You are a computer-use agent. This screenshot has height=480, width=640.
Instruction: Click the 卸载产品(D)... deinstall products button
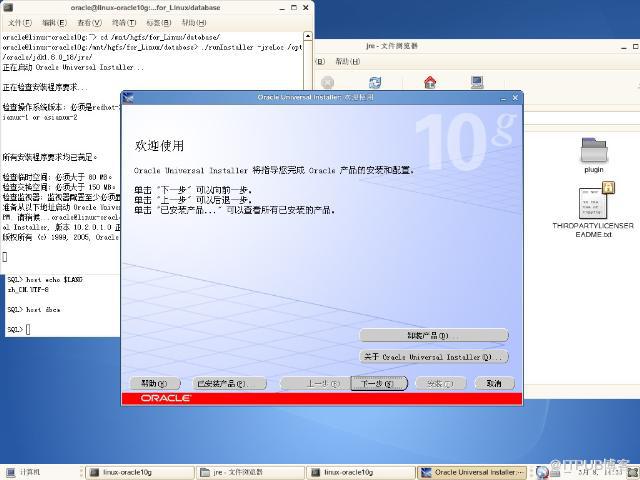click(x=433, y=336)
